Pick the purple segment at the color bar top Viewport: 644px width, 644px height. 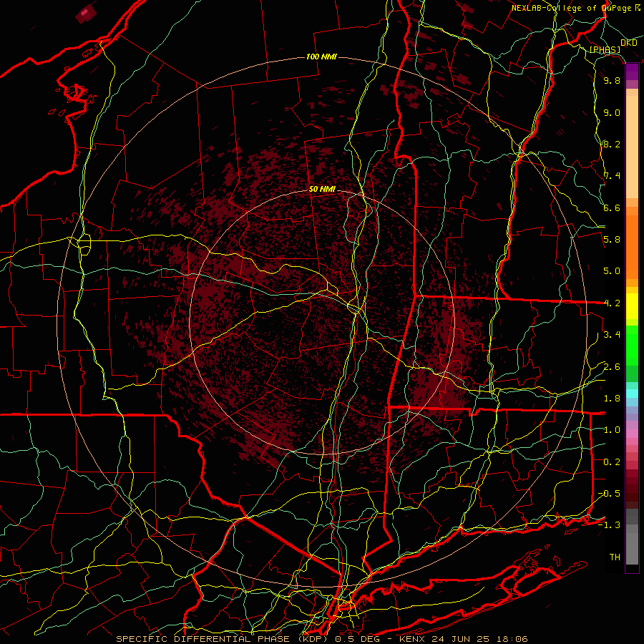pos(632,72)
